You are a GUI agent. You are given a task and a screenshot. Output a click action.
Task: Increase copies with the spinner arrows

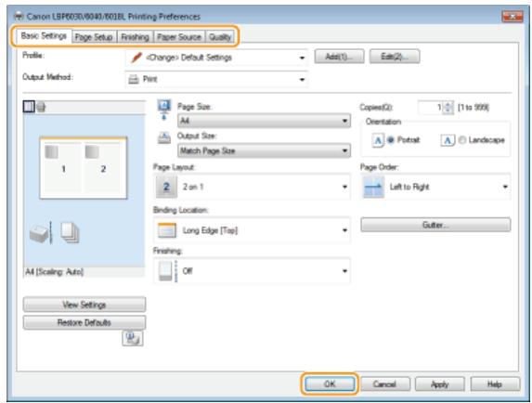click(x=448, y=105)
